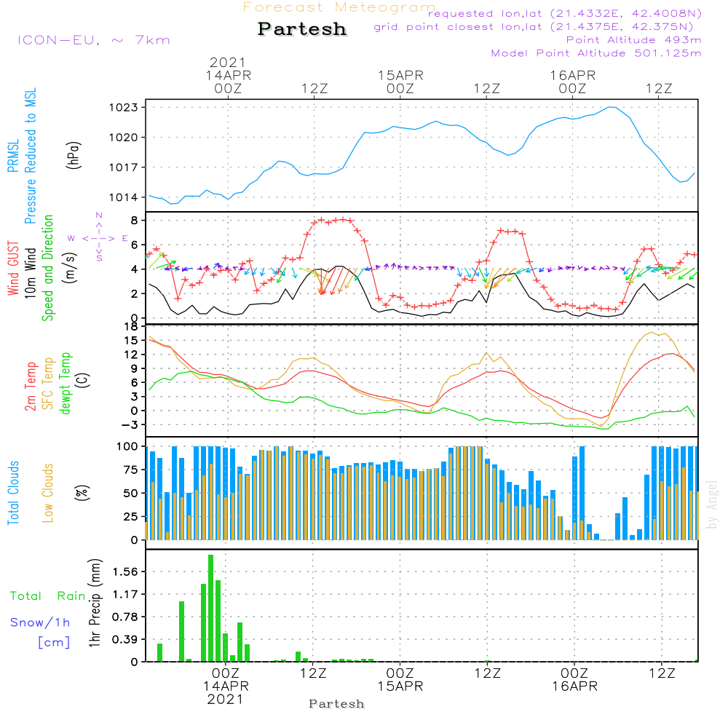Select "grid point closest lon,lat" coordinates line
Viewport: 728px width, 728px height.
pos(534,27)
